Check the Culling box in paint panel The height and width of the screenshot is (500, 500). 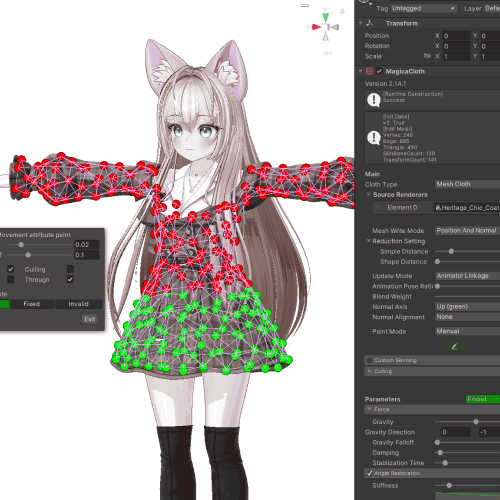pyautogui.click(x=70, y=269)
